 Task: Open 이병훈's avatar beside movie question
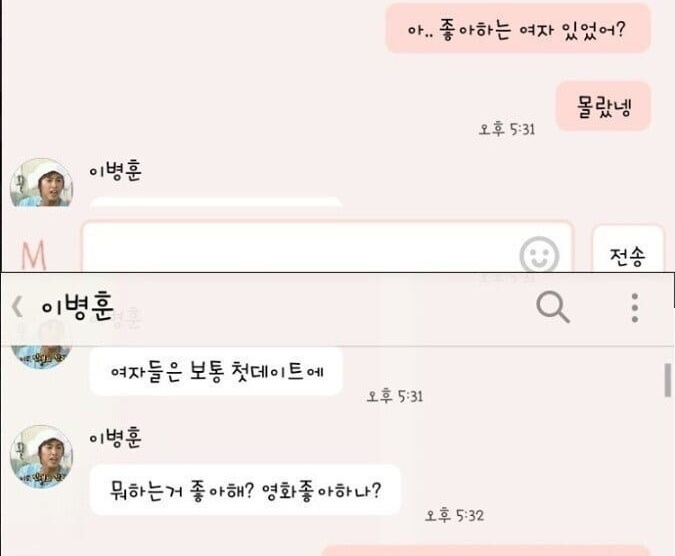click(41, 457)
